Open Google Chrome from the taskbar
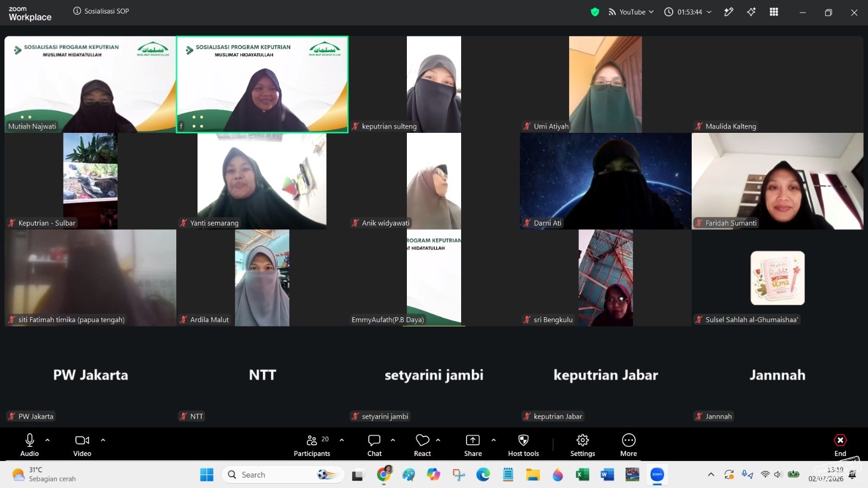The image size is (868, 488). (384, 474)
